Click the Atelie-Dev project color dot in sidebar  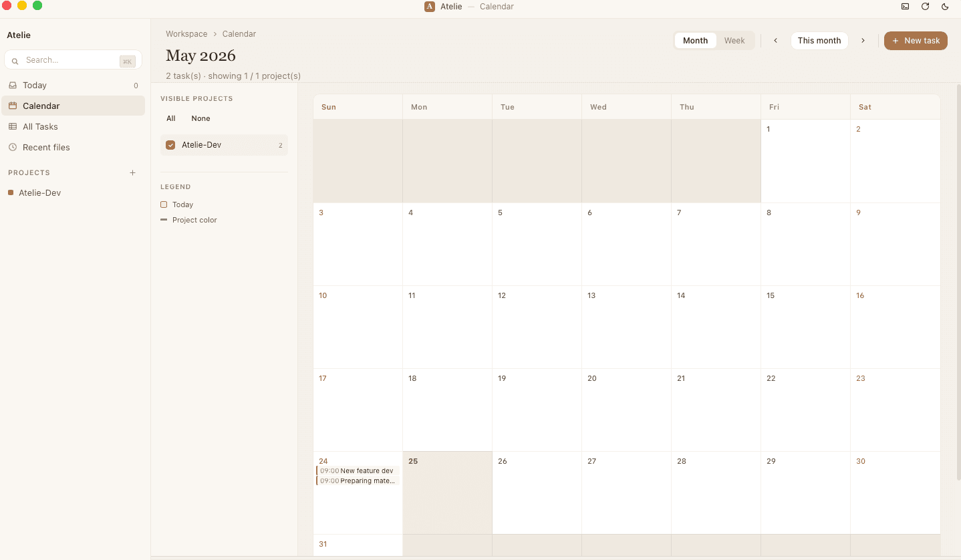(x=11, y=192)
